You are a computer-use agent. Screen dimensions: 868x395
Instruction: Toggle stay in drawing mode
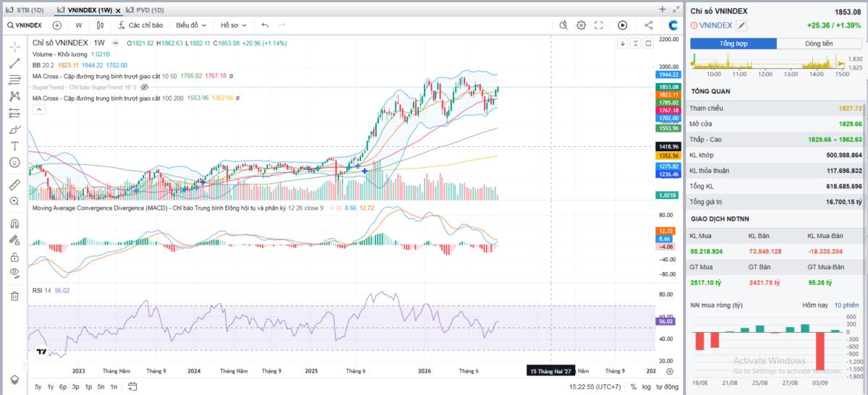click(14, 240)
